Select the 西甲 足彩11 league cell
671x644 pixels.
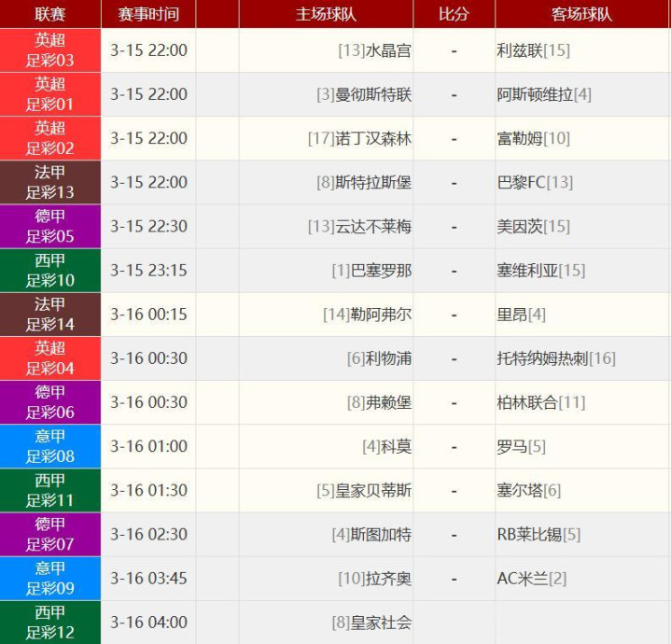coord(50,490)
